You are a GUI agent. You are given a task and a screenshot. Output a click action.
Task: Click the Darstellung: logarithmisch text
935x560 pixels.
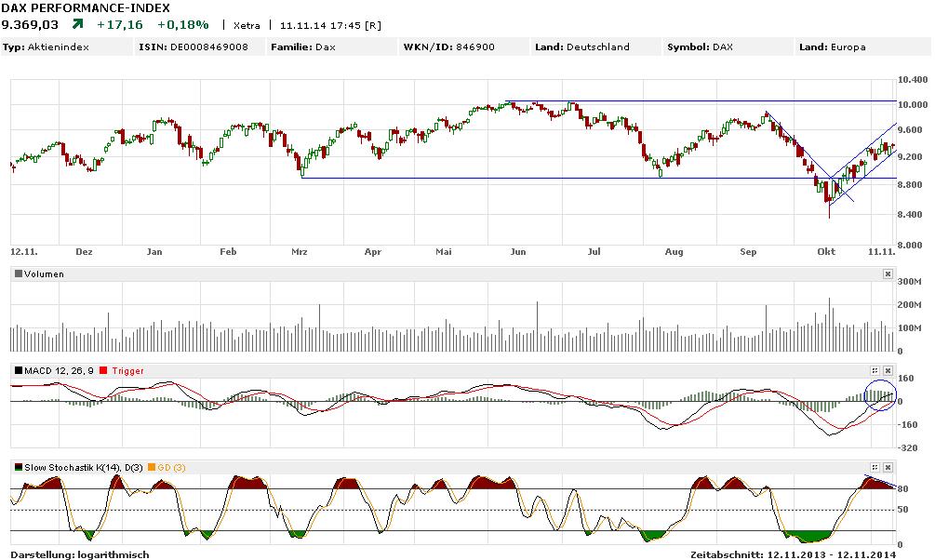click(x=80, y=554)
